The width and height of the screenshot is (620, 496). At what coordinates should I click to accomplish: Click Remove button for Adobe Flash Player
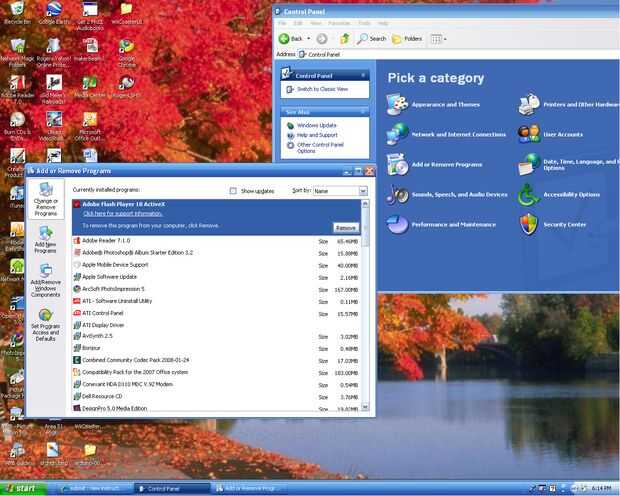[346, 228]
